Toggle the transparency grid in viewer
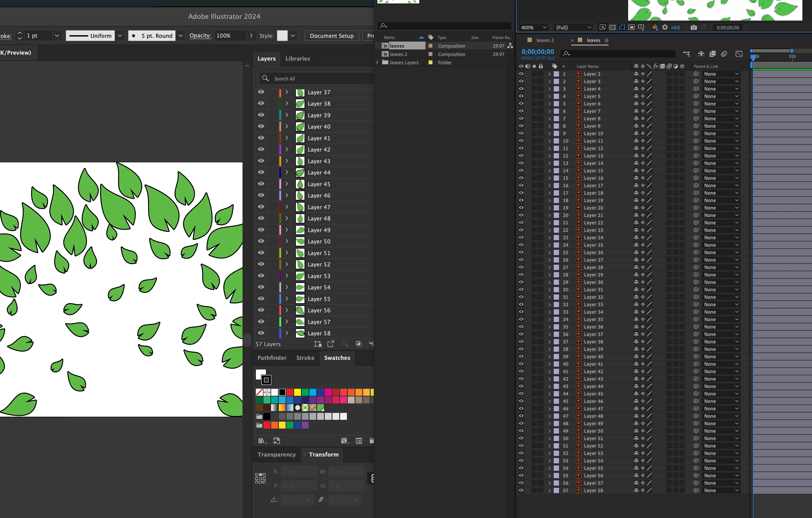 [612, 28]
